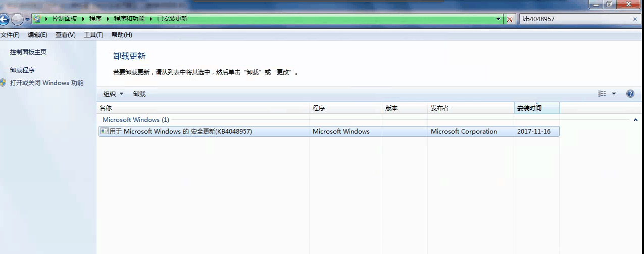This screenshot has height=254, width=644.
Task: Open 卸载程序 link in sidebar
Action: tap(22, 70)
